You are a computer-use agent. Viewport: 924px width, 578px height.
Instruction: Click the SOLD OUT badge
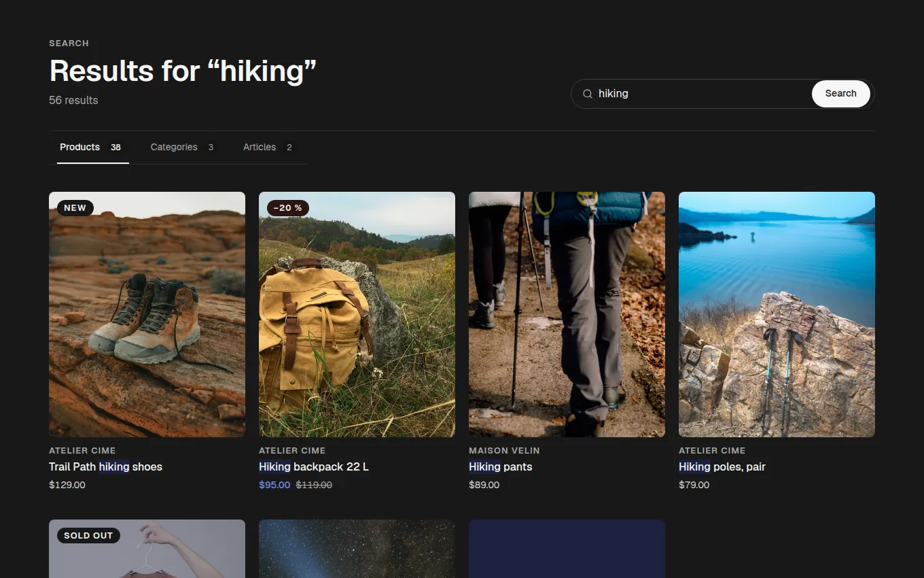click(88, 536)
